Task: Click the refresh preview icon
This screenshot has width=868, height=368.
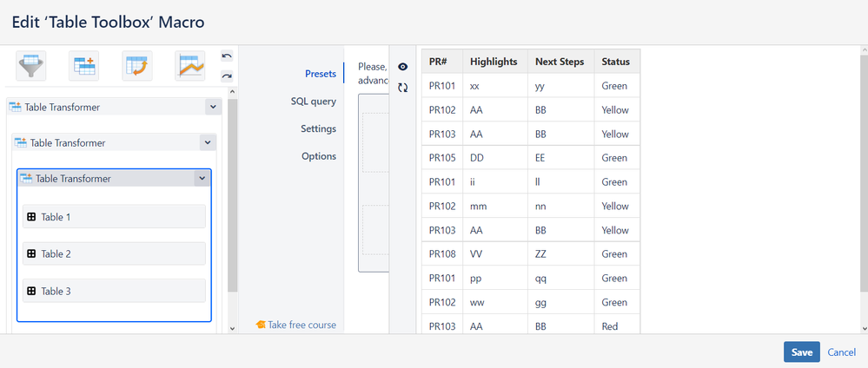Action: pos(403,88)
